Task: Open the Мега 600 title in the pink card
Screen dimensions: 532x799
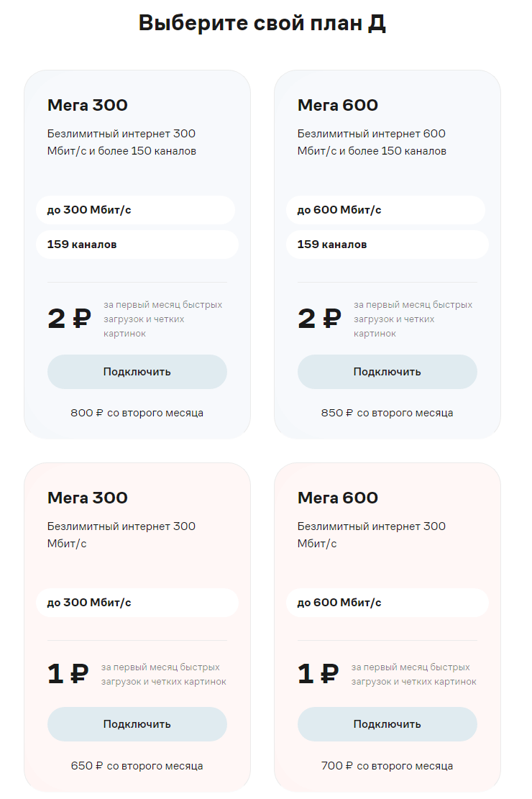Action: [338, 498]
